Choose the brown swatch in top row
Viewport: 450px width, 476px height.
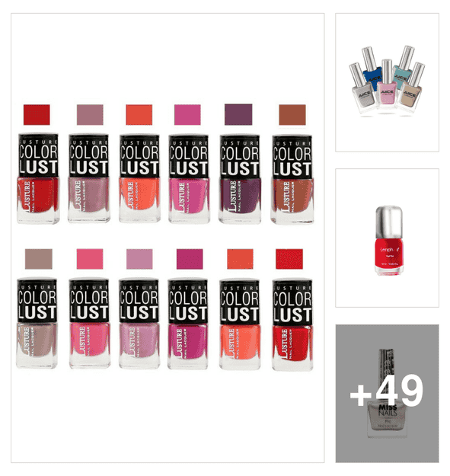click(292, 115)
